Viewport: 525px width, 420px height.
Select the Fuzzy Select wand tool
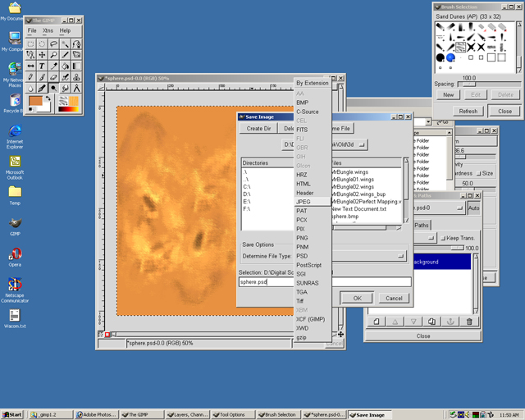[65, 43]
